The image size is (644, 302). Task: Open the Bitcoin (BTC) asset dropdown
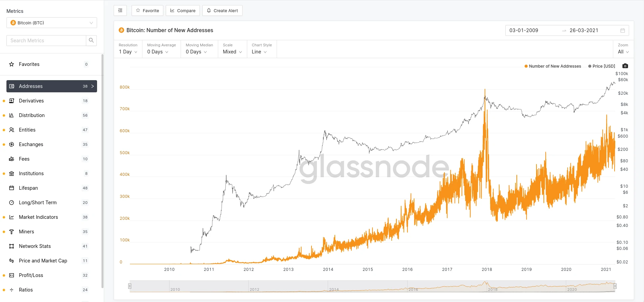click(52, 23)
